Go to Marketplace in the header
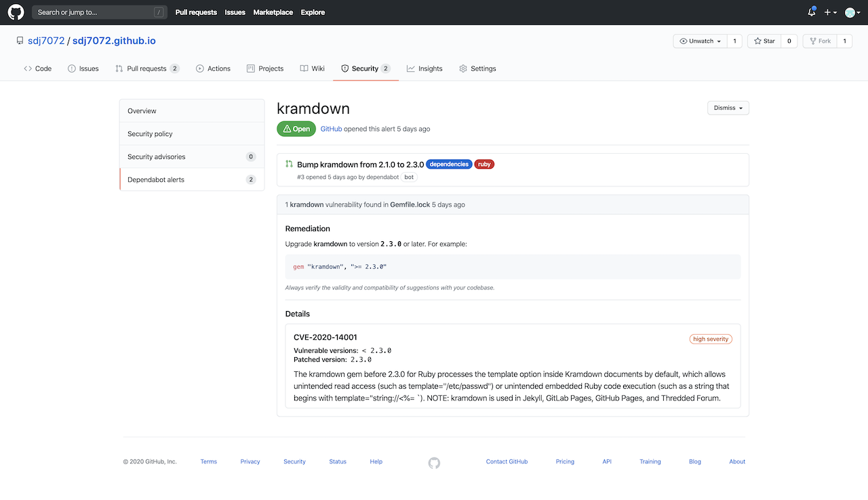Screen dimensions: 868x500 [273, 12]
